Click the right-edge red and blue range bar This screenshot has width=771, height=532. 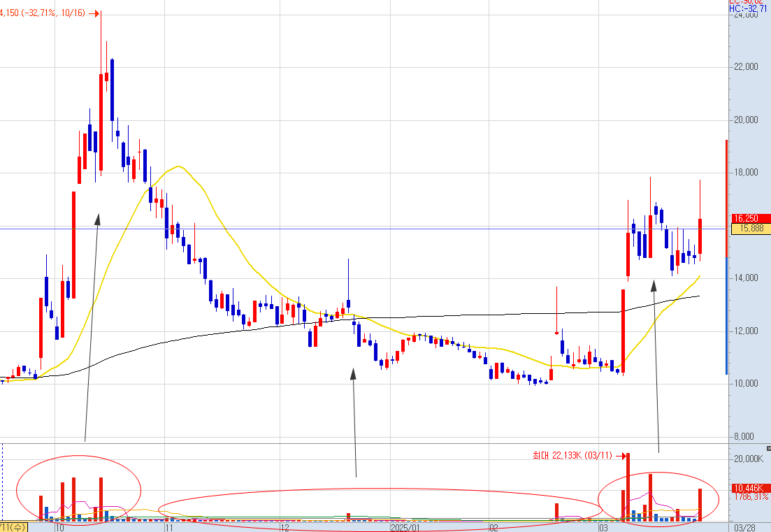tap(726, 257)
